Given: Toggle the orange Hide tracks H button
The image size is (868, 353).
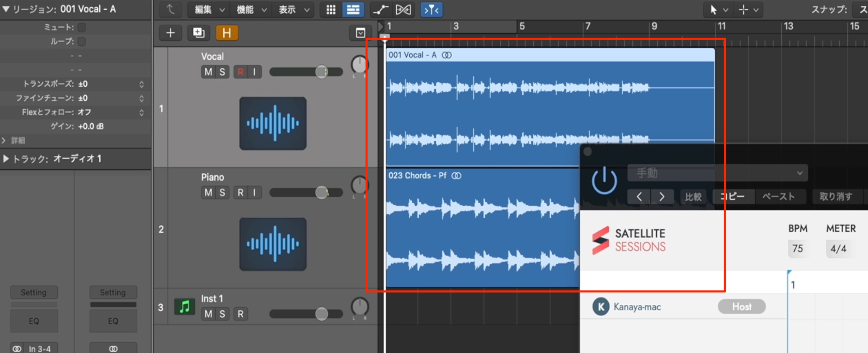Looking at the screenshot, I should [227, 33].
